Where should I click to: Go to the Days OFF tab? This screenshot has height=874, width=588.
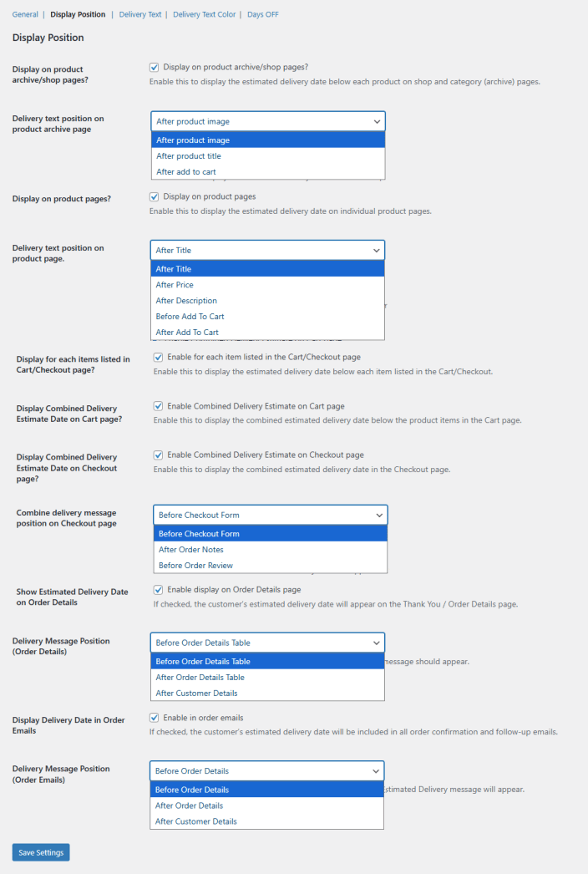coord(263,14)
